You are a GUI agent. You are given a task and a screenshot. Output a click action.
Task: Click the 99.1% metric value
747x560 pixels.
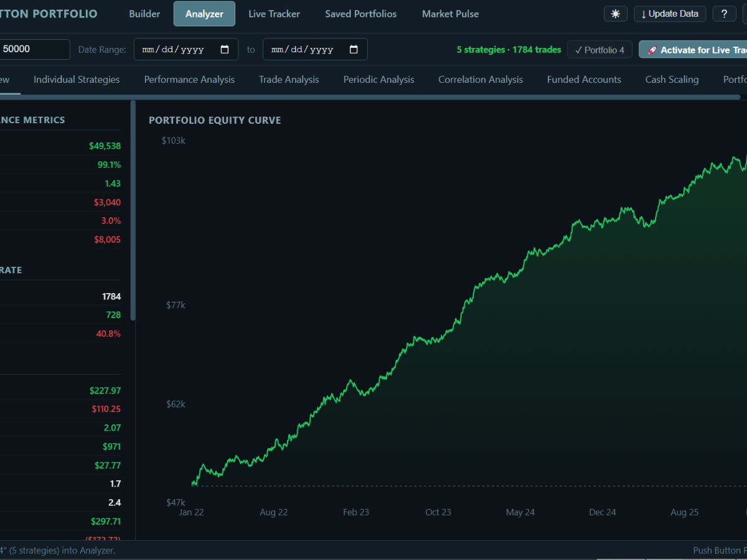point(109,165)
